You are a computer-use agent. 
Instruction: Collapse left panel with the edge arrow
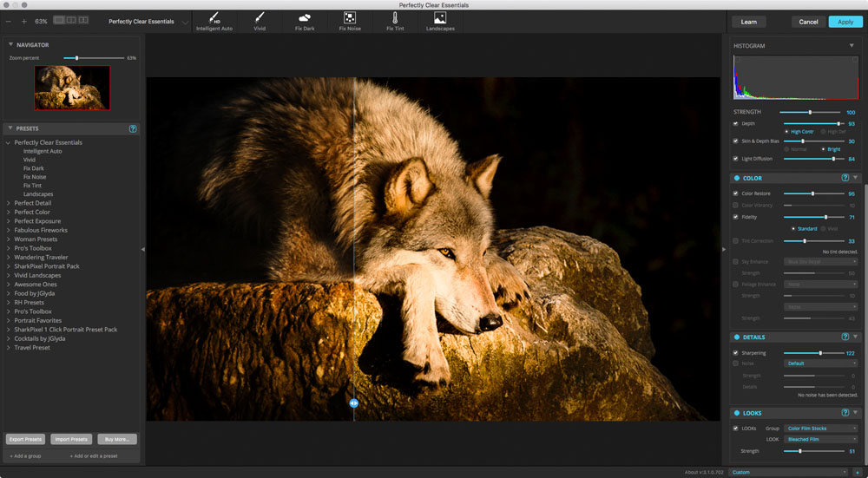143,250
